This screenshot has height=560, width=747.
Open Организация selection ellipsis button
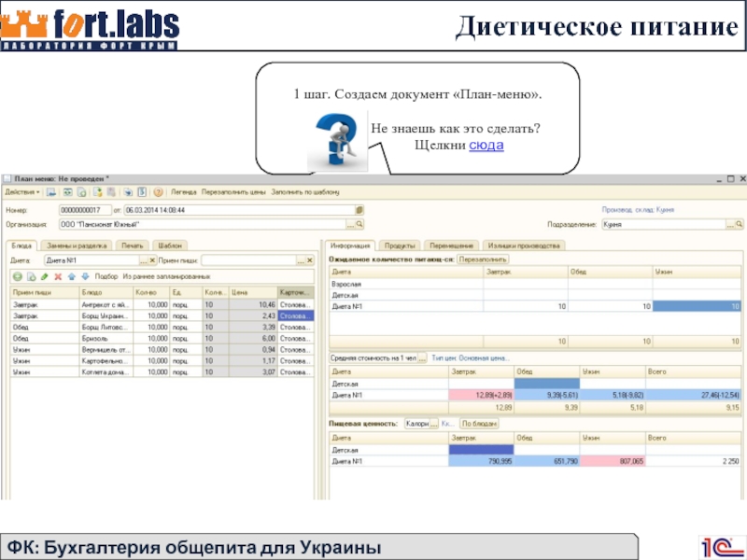coord(351,224)
